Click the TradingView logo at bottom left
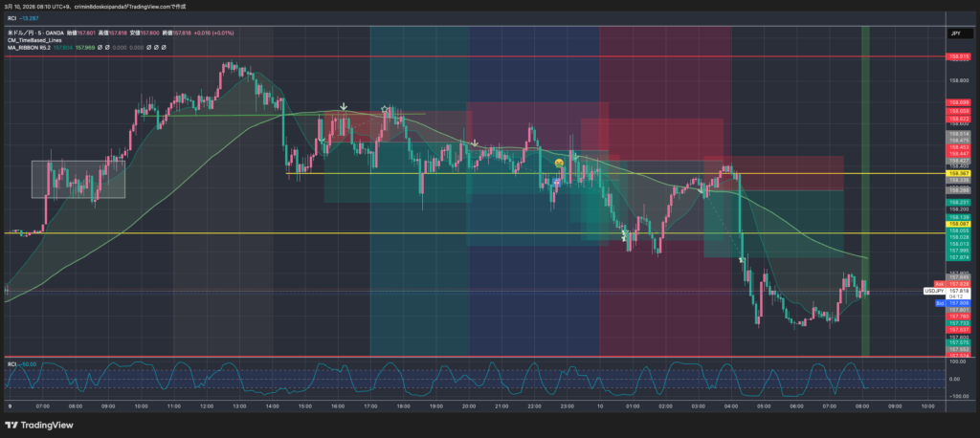 click(31, 425)
